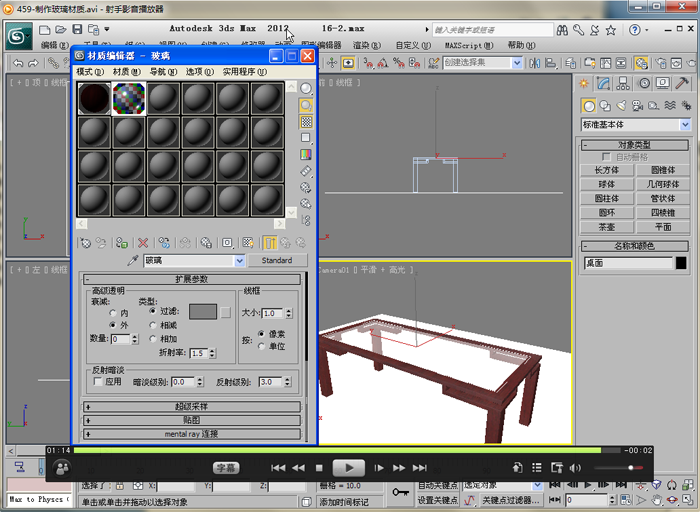Click Show End Result icon
The image size is (700, 512).
point(269,243)
